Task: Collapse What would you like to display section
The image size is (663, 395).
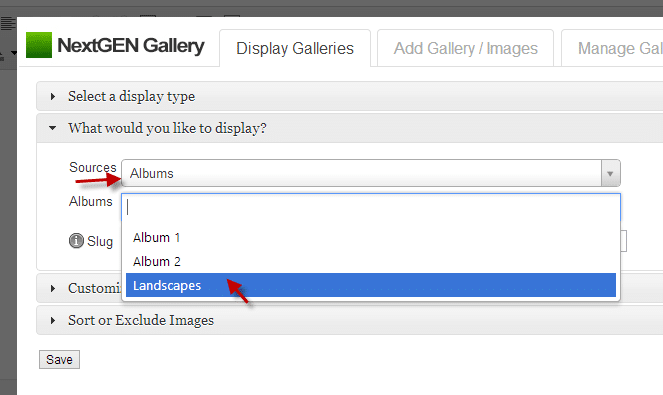Action: (x=52, y=128)
